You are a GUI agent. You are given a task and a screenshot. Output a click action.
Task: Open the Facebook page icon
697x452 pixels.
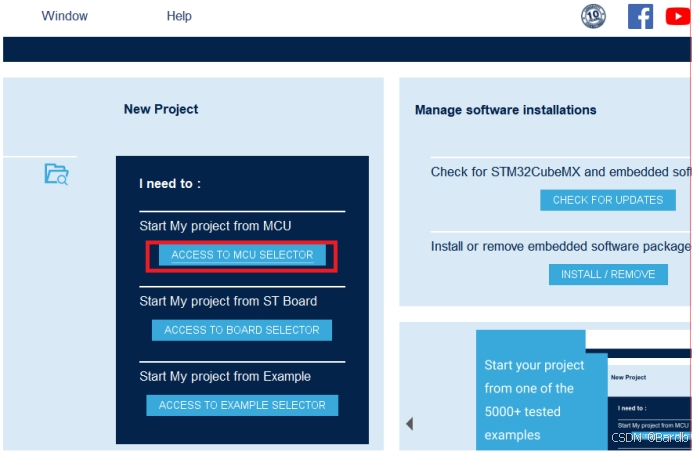(x=640, y=16)
